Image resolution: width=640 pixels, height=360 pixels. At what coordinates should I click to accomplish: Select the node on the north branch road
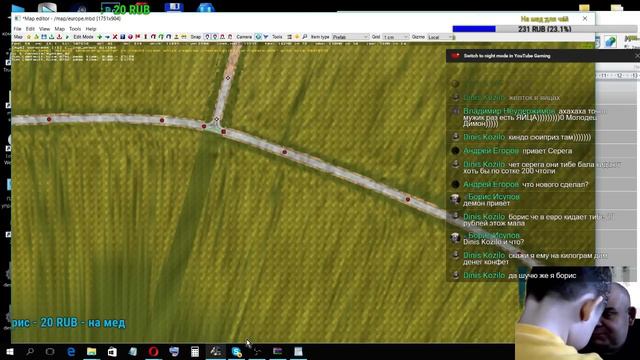pos(228,78)
